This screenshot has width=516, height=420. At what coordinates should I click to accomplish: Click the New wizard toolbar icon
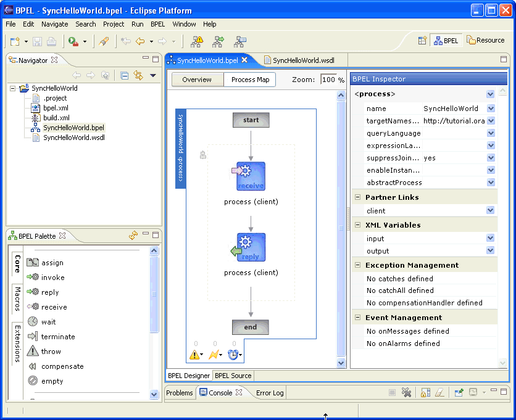pyautogui.click(x=15, y=41)
